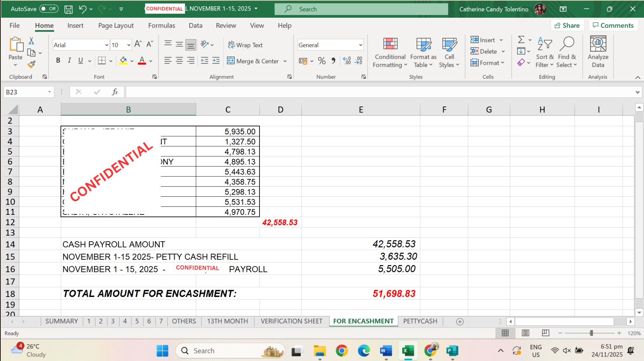Toggle AutoSave switch on
Viewport: 644px width, 361px height.
point(49,9)
